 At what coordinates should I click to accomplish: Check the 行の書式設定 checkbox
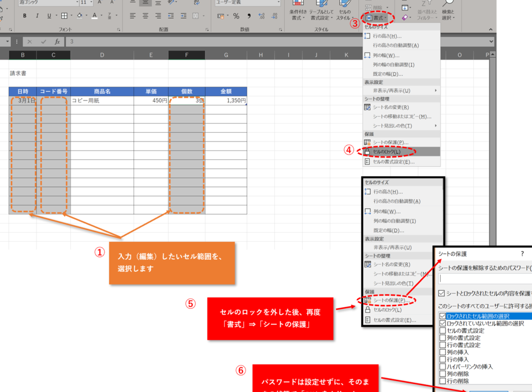point(442,345)
